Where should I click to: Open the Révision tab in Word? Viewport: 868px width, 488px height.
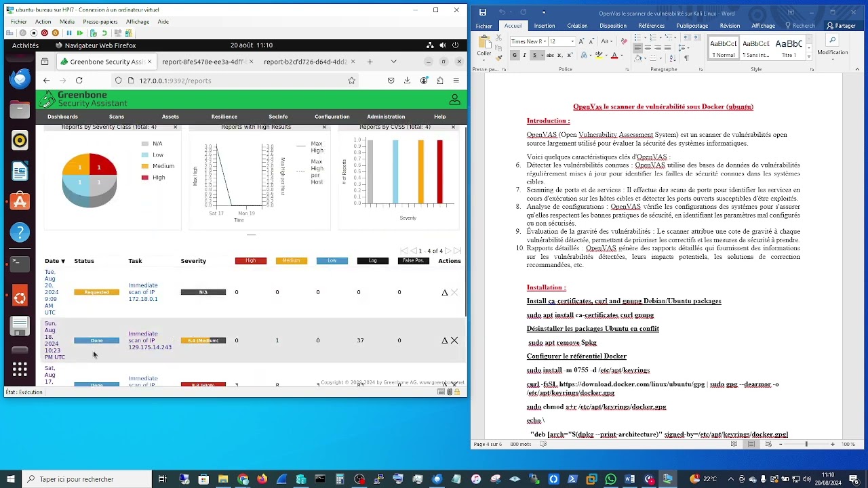click(x=730, y=26)
